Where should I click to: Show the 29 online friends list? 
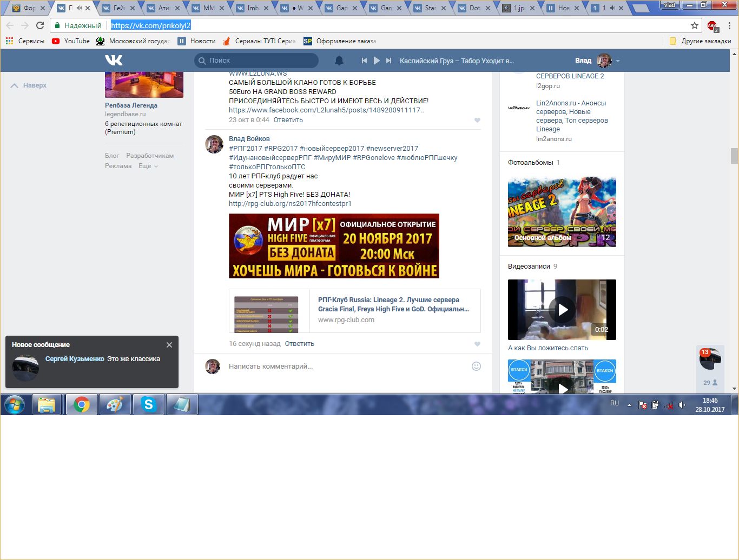(710, 382)
